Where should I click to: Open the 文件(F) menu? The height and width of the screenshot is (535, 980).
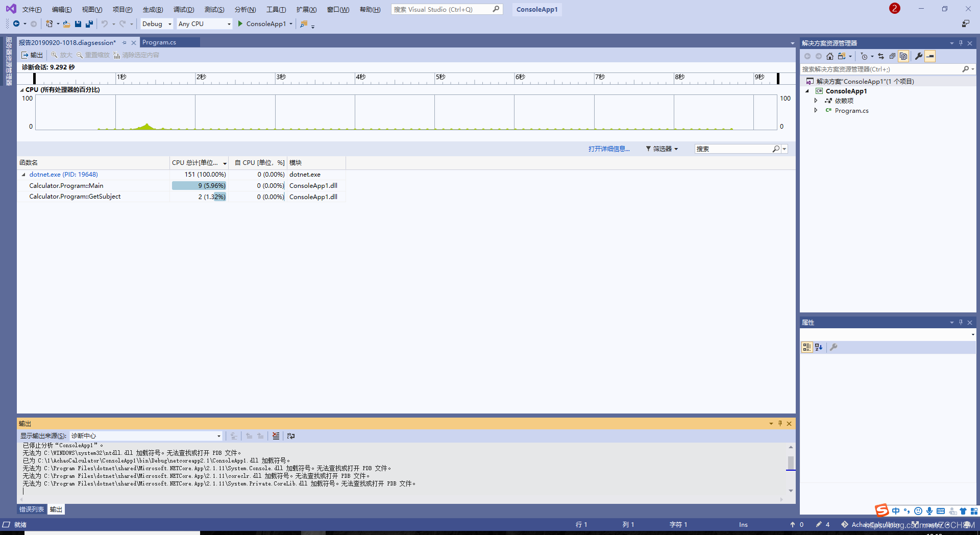pyautogui.click(x=32, y=10)
